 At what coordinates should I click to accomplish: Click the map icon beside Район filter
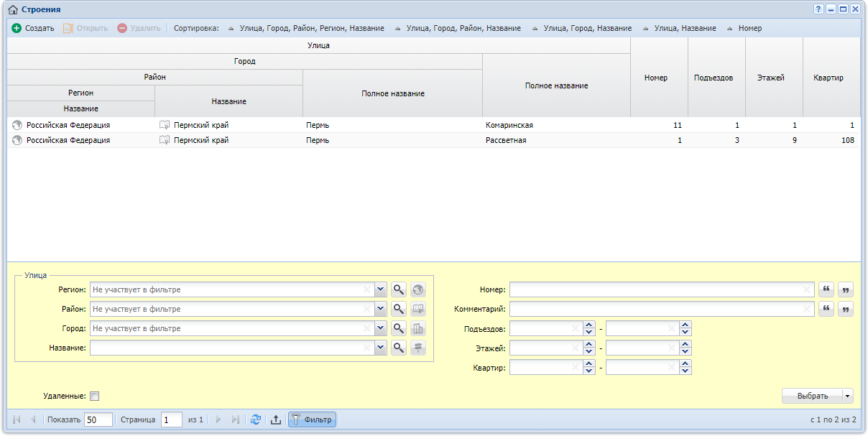(418, 309)
